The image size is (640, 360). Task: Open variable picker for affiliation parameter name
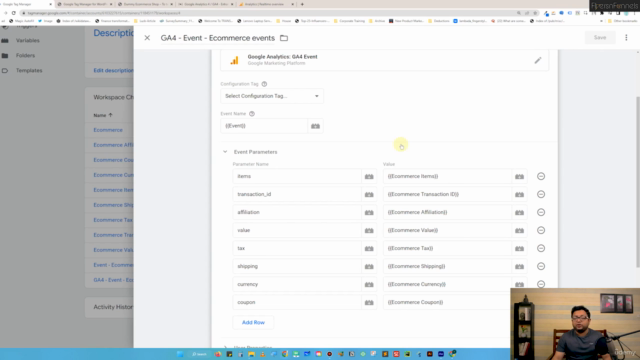pyautogui.click(x=369, y=212)
